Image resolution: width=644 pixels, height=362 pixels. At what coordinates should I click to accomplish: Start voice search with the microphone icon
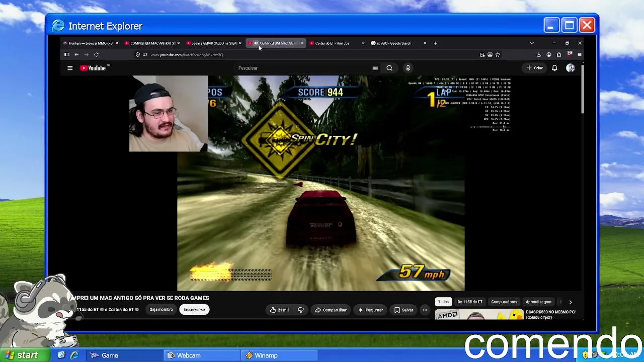pyautogui.click(x=408, y=68)
